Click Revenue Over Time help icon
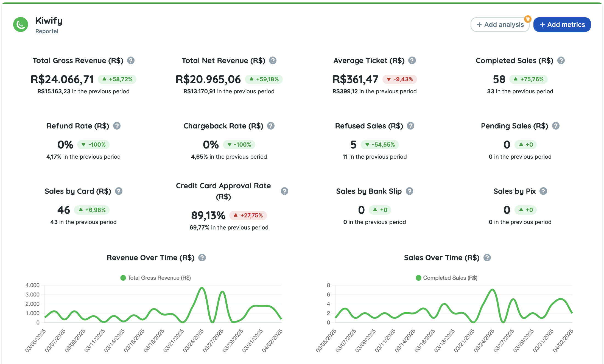Viewport: 604px width, 364px height. 202,257
